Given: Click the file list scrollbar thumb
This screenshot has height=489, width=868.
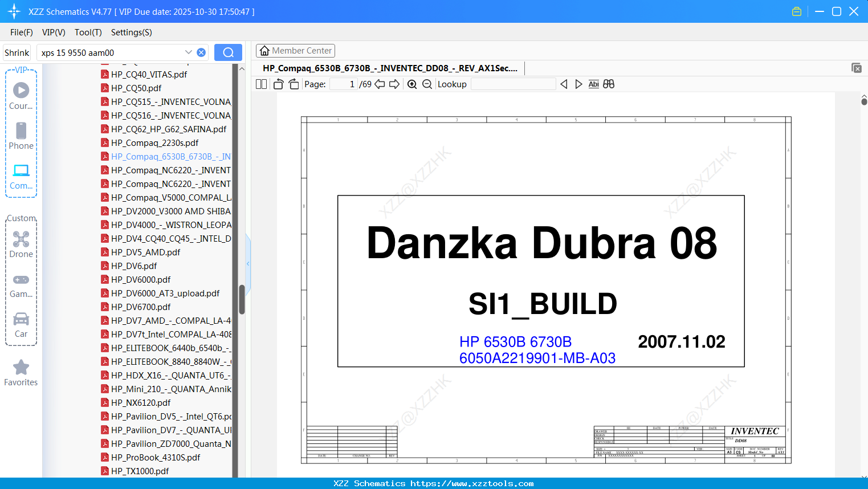Looking at the screenshot, I should pyautogui.click(x=242, y=299).
